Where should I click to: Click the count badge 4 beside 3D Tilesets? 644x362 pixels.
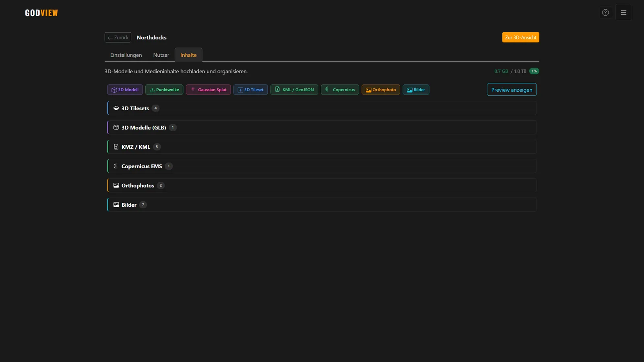click(x=156, y=108)
